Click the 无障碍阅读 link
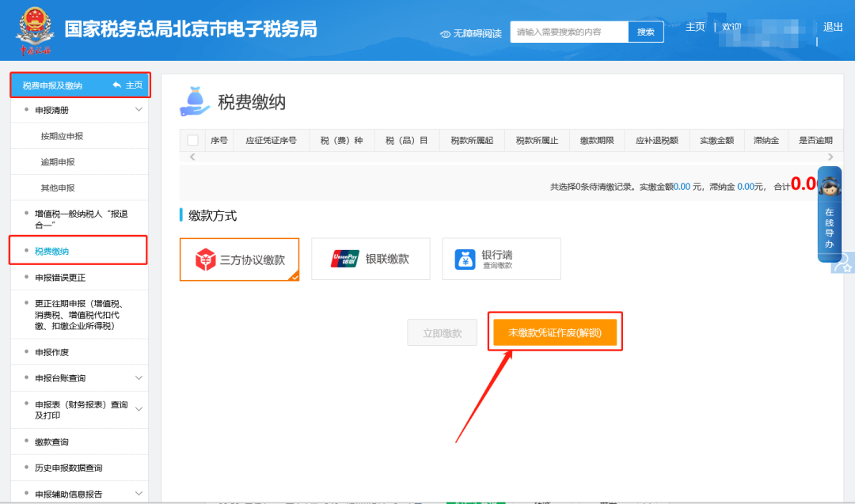The width and height of the screenshot is (855, 504). 477,34
